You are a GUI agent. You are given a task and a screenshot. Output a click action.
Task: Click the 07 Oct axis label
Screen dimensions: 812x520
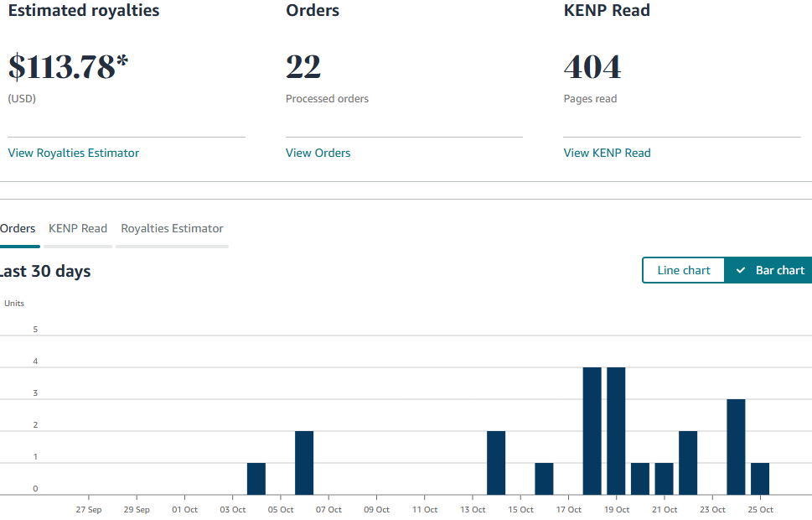(328, 510)
